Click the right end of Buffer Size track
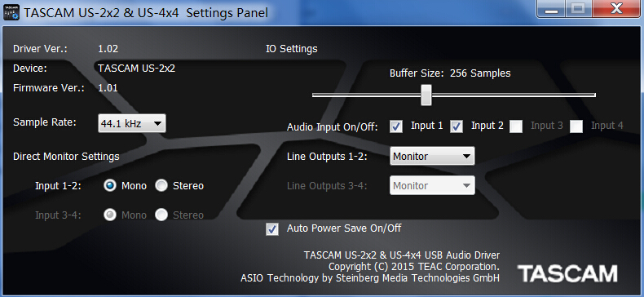The image size is (644, 297). tap(593, 95)
